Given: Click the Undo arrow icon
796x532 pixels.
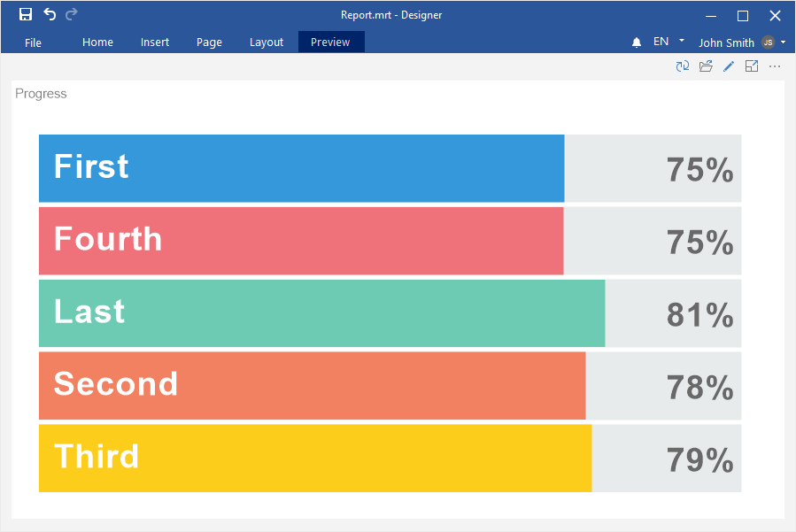Looking at the screenshot, I should (50, 14).
